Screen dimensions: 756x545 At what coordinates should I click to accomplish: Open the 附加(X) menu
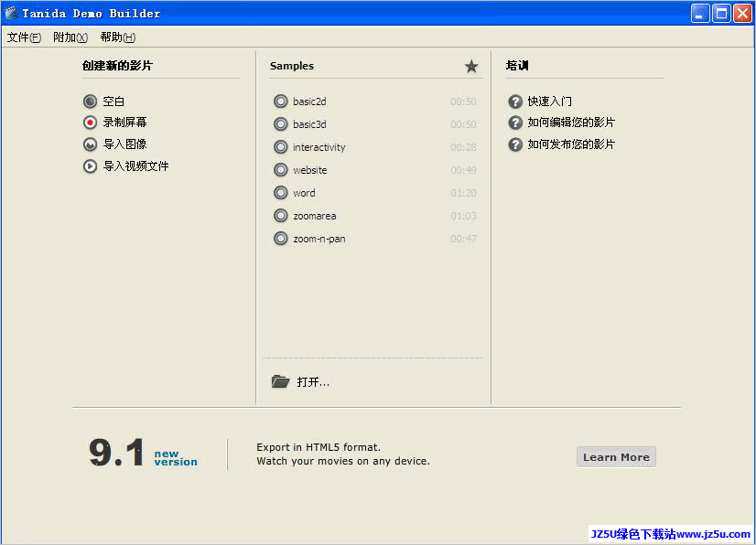click(70, 37)
